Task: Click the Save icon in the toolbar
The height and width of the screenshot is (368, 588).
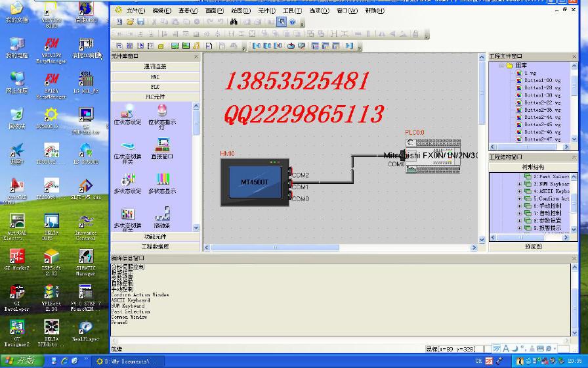Action: point(140,22)
